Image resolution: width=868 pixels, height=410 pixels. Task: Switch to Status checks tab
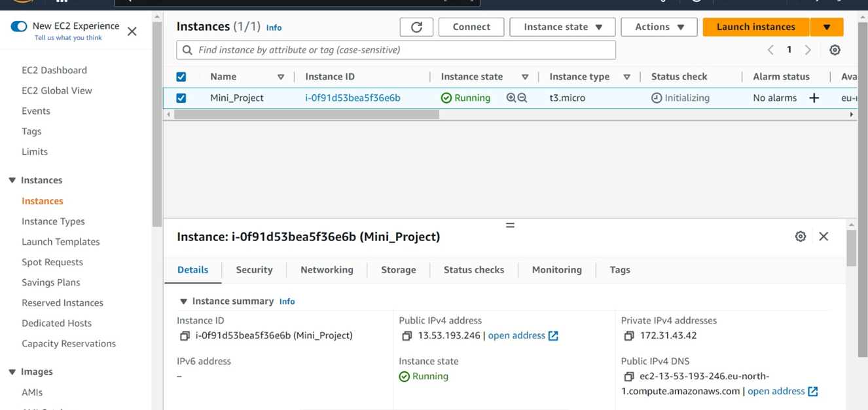coord(474,270)
